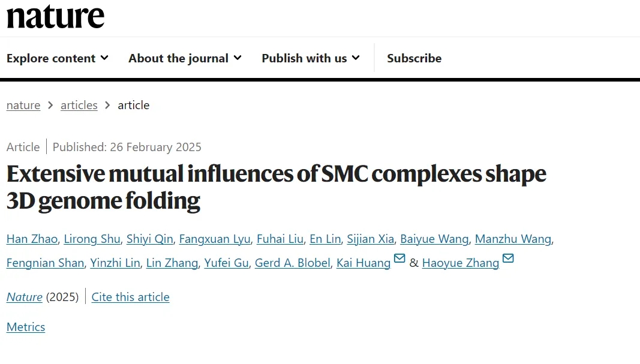Screen dimensions: 640x364
Task: Select author Lirong Shu
Action: [92, 239]
